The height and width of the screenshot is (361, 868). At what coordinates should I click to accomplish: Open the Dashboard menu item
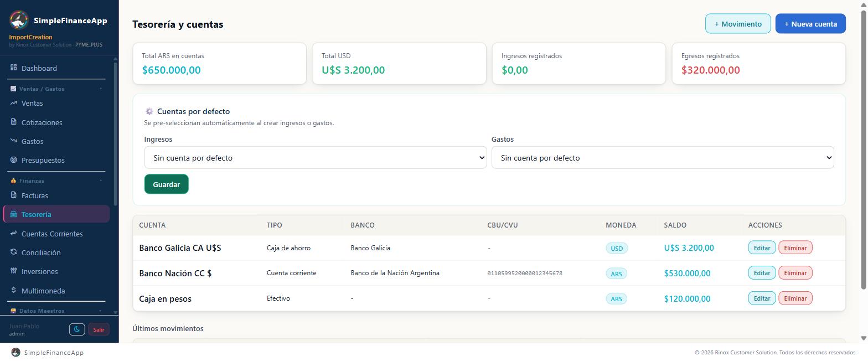[56, 68]
